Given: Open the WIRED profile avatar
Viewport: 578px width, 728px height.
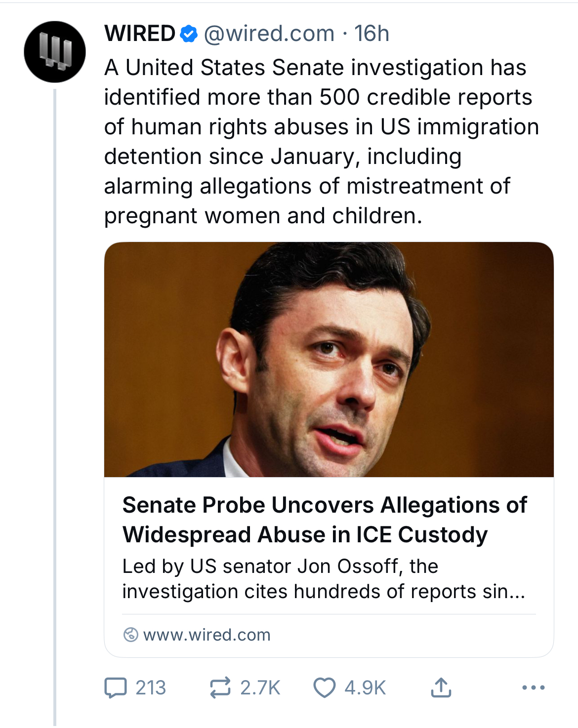Looking at the screenshot, I should (54, 51).
